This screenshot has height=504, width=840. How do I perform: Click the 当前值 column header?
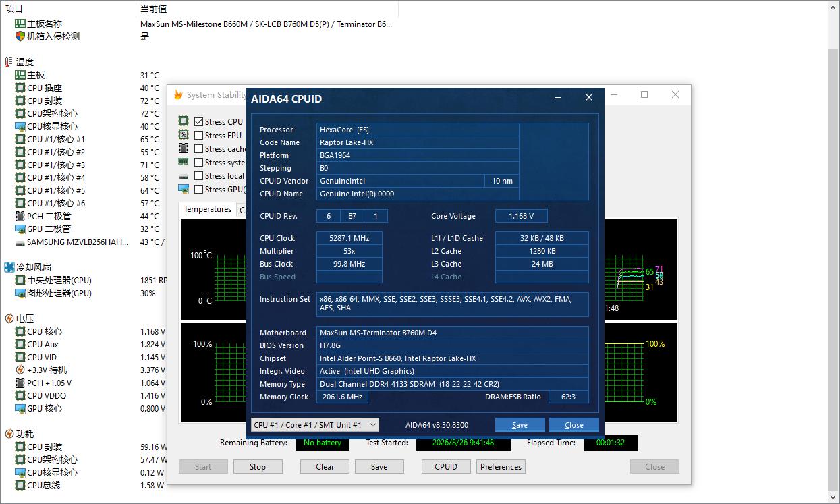pos(267,9)
